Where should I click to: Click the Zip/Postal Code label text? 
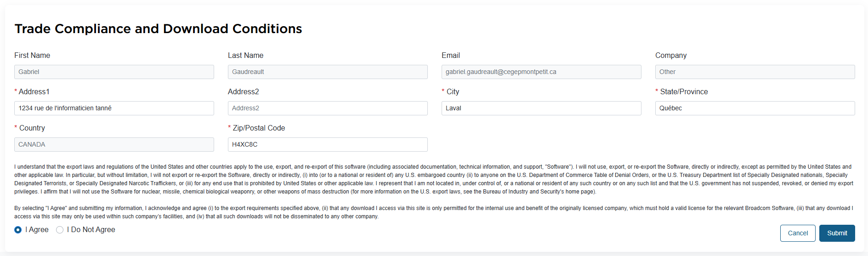pyautogui.click(x=259, y=128)
